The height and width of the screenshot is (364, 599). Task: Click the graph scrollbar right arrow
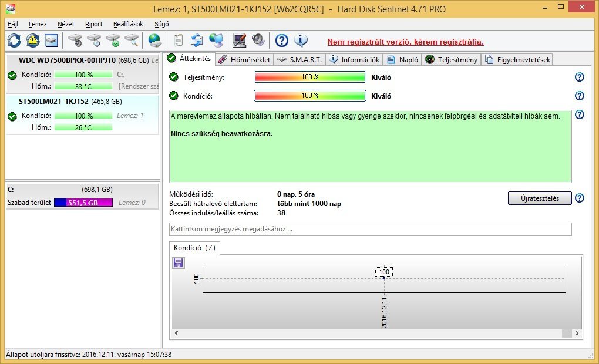[x=577, y=333]
